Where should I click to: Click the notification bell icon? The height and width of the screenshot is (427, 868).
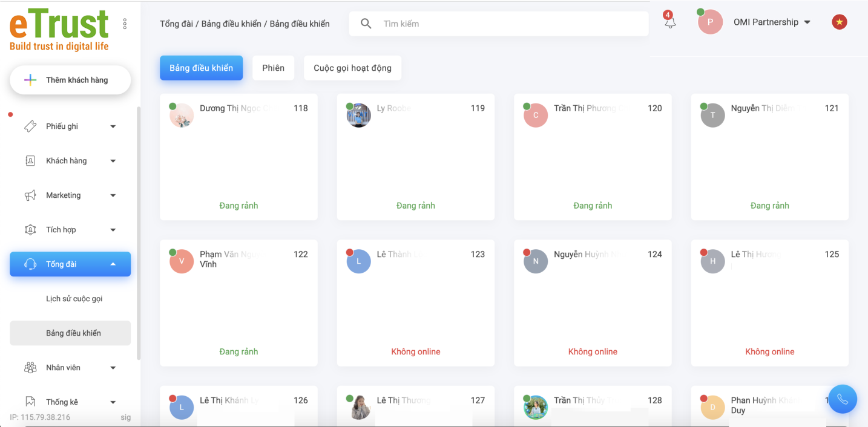point(669,23)
